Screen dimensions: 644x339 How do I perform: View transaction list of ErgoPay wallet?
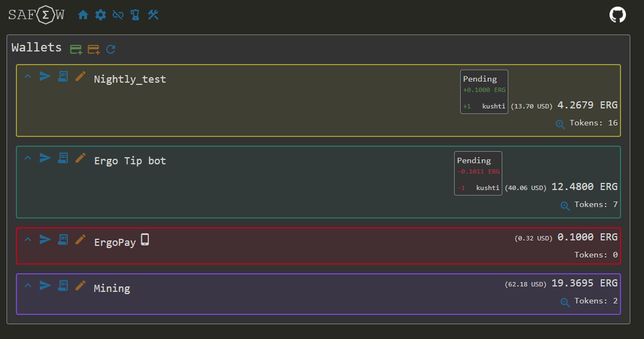63,239
